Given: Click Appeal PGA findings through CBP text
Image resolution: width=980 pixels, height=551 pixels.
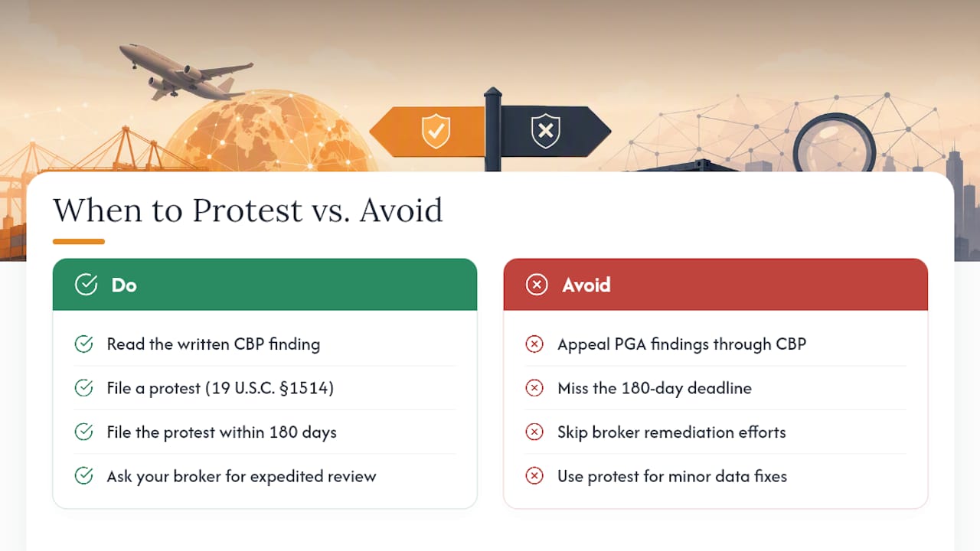Looking at the screenshot, I should [682, 344].
